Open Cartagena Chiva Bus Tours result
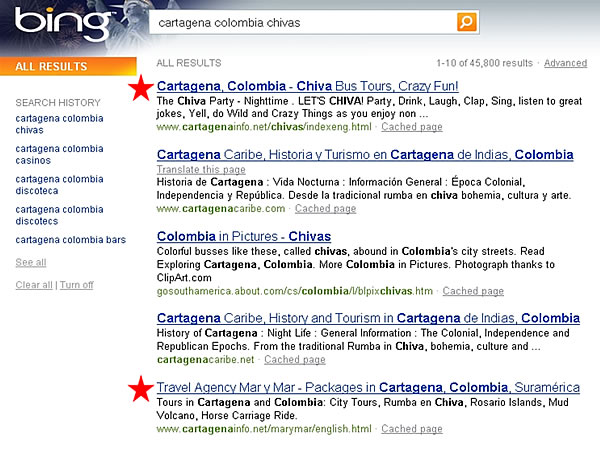This screenshot has width=600, height=450. [308, 87]
